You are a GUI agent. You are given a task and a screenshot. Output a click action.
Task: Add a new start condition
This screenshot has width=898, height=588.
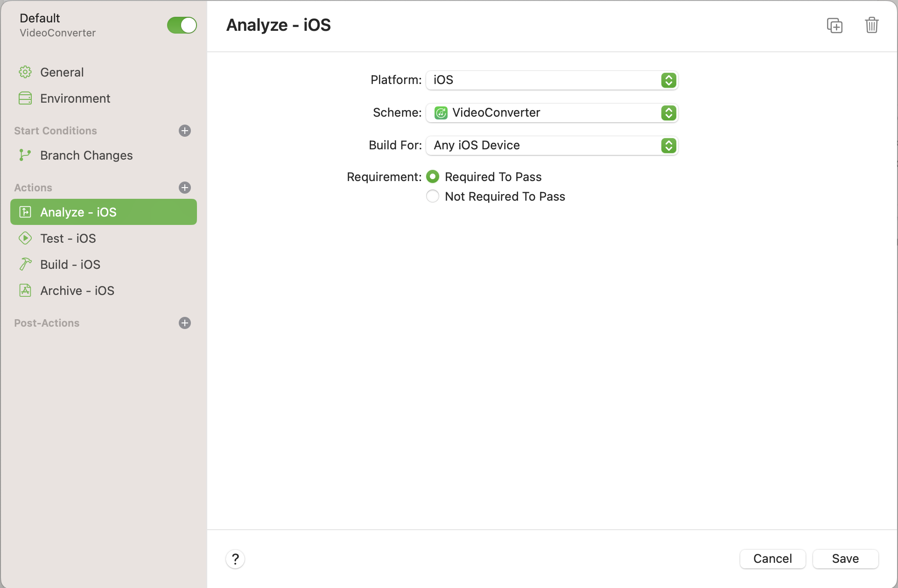coord(185,131)
